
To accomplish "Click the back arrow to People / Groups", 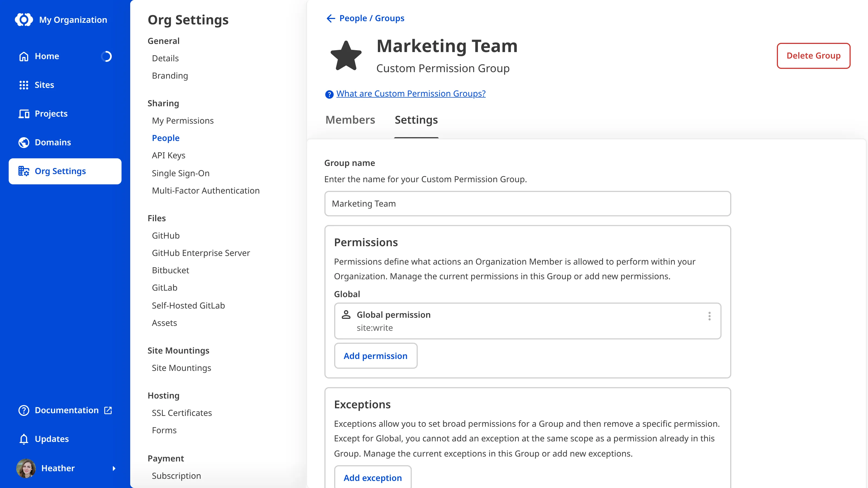I will [x=331, y=18].
